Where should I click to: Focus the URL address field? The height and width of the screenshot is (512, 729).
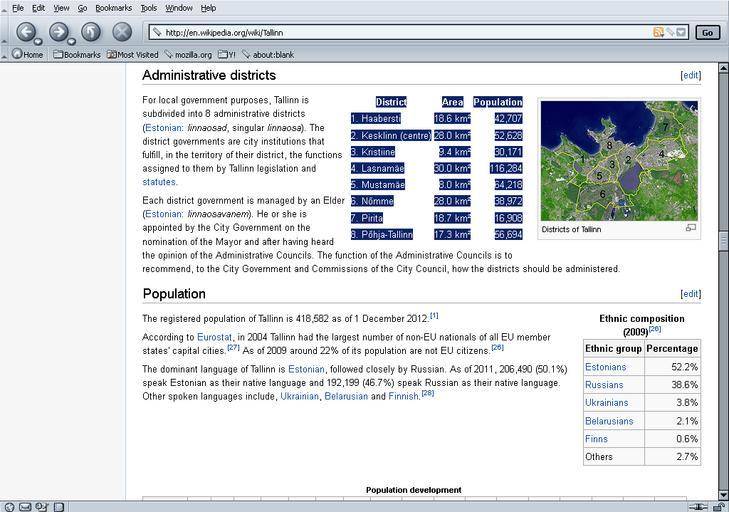400,32
